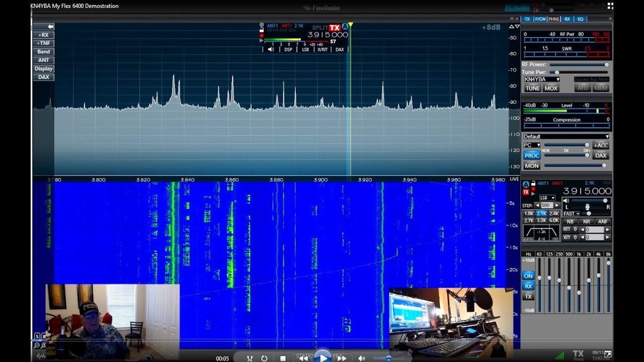Open the KN4YBA profile dropdown
This screenshot has height=362, width=644.
542,79
